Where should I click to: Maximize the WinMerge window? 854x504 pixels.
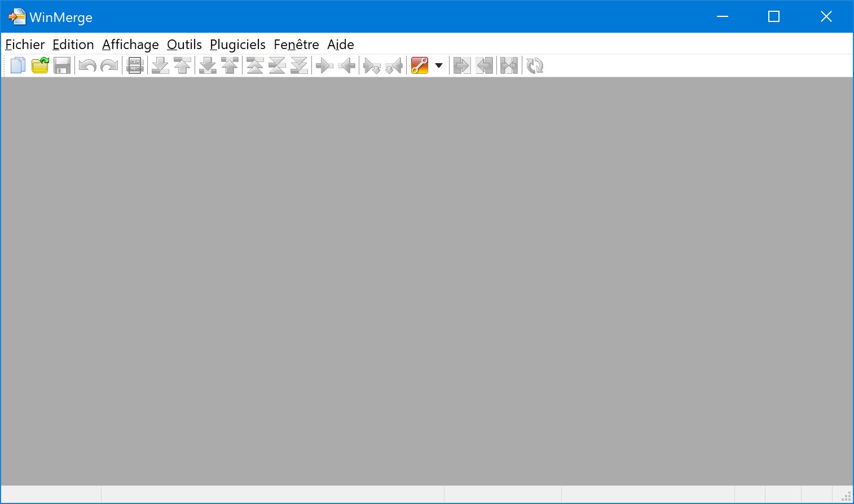tap(774, 17)
